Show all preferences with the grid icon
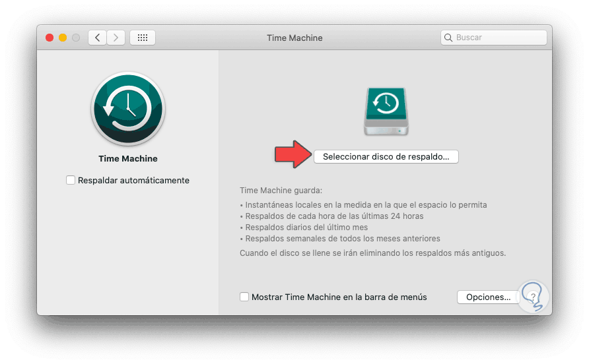The width and height of the screenshot is (589, 364). point(143,38)
